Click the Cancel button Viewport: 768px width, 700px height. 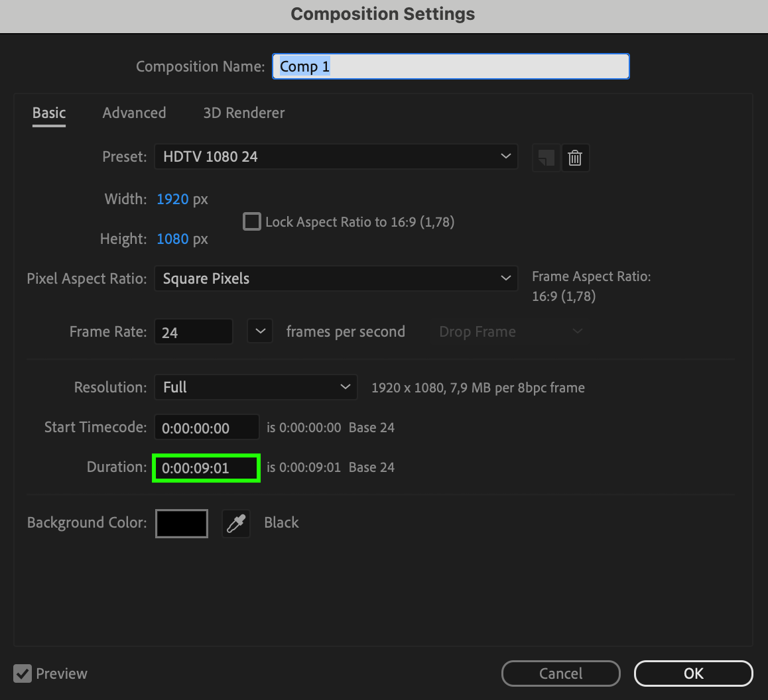click(560, 673)
